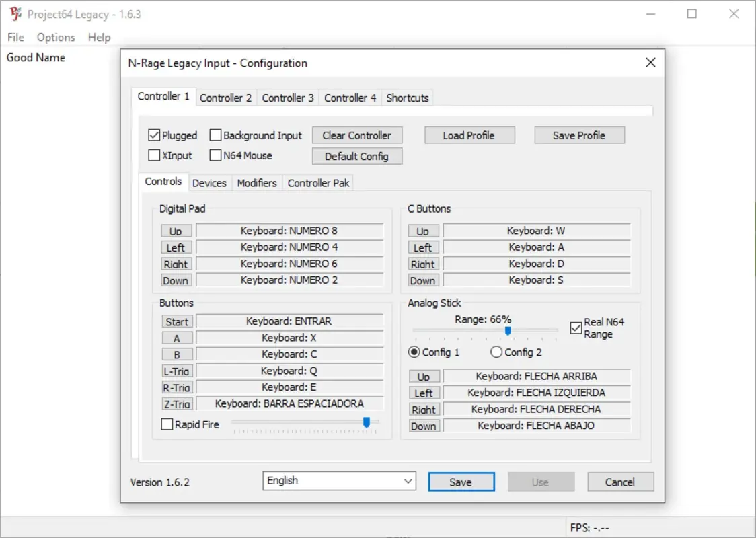
Task: Uncheck the Plugged checkbox
Action: pyautogui.click(x=155, y=134)
